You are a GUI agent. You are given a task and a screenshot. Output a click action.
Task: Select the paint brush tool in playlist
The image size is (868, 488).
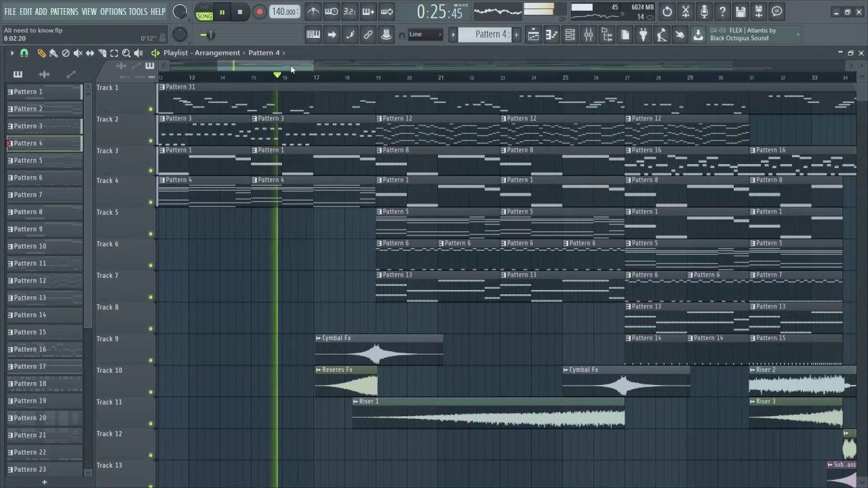click(54, 53)
